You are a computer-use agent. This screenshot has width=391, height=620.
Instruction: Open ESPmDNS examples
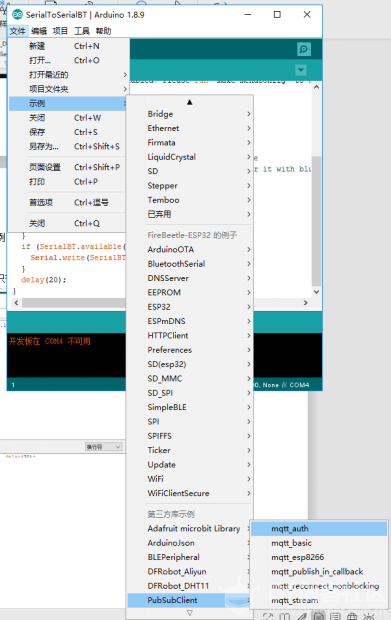pos(190,321)
